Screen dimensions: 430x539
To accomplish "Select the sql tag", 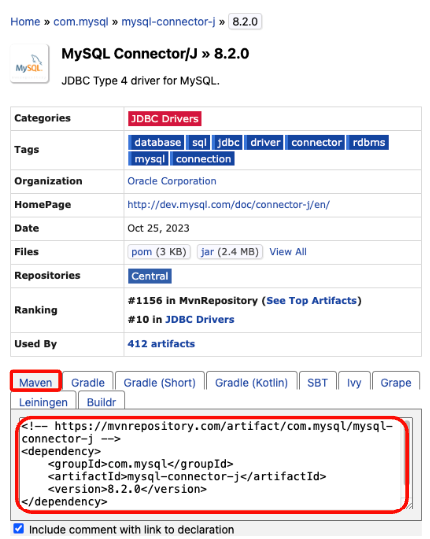I will pos(199,142).
